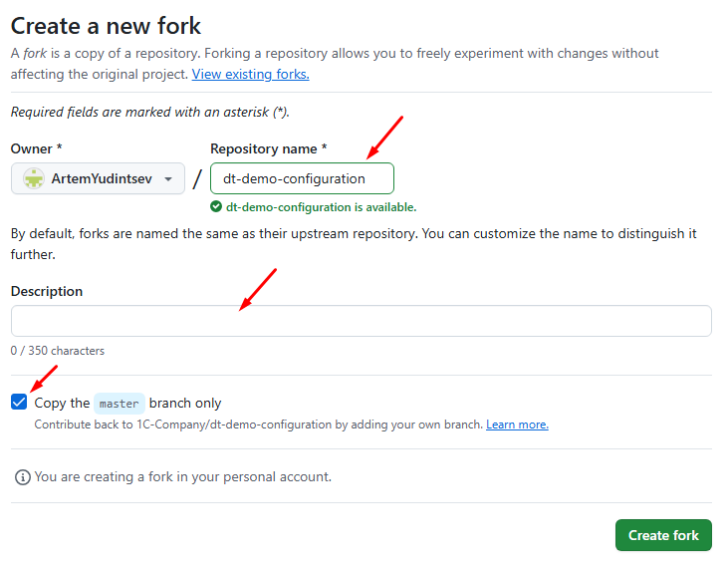
Task: Click the Description field label
Action: [x=47, y=291]
